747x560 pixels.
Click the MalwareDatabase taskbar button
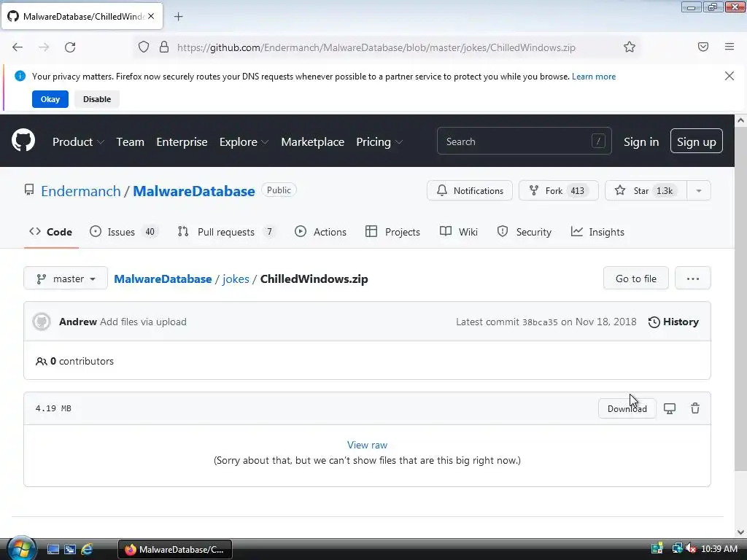(175, 549)
